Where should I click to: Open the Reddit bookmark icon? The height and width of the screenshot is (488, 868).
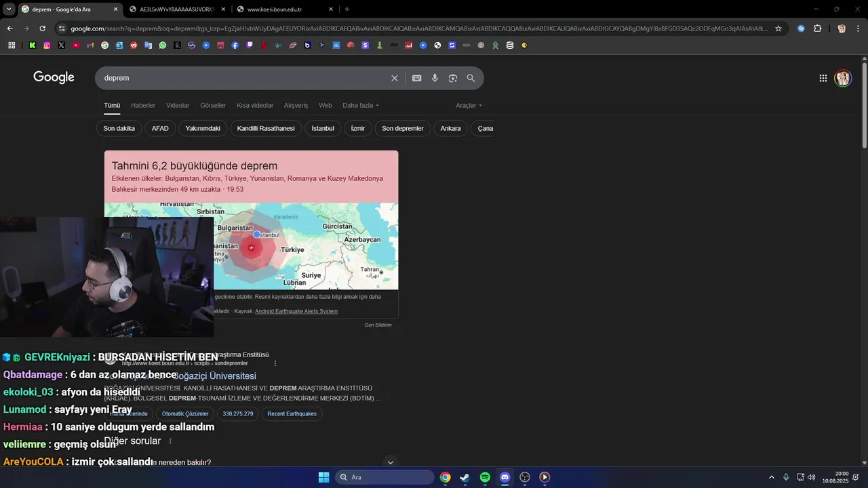134,45
